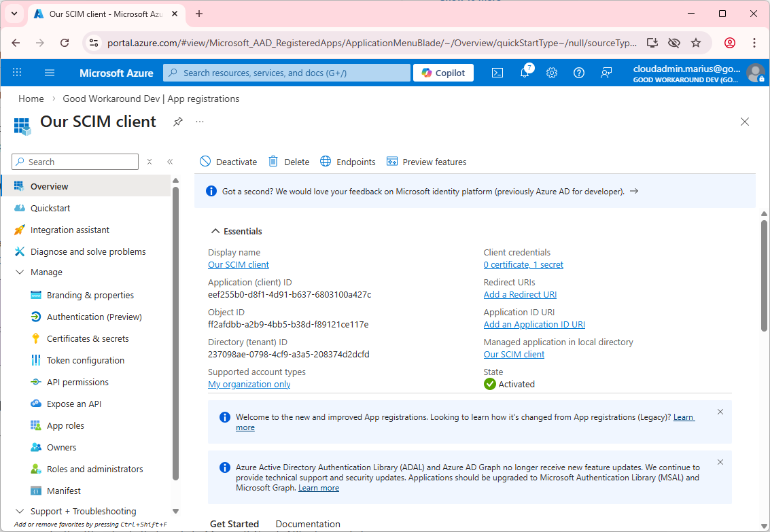Screen dimensions: 770x532
Task: Dismiss the ADAL deprecation notice
Action: click(x=720, y=462)
